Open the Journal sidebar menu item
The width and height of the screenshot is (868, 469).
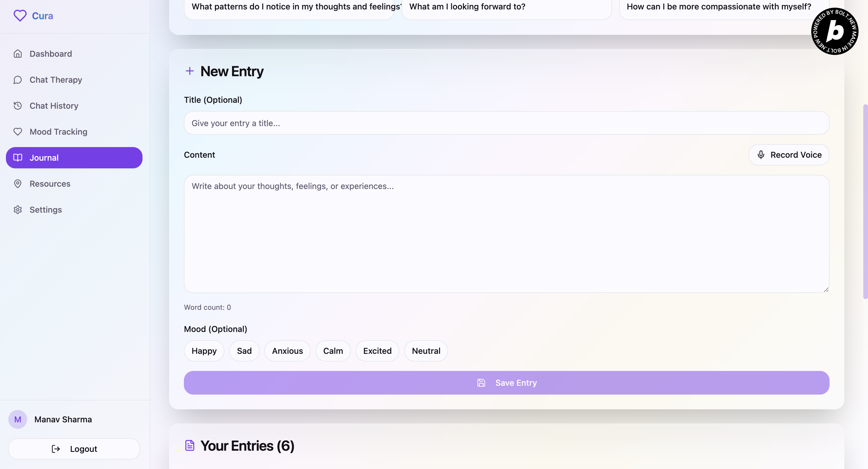tap(74, 158)
